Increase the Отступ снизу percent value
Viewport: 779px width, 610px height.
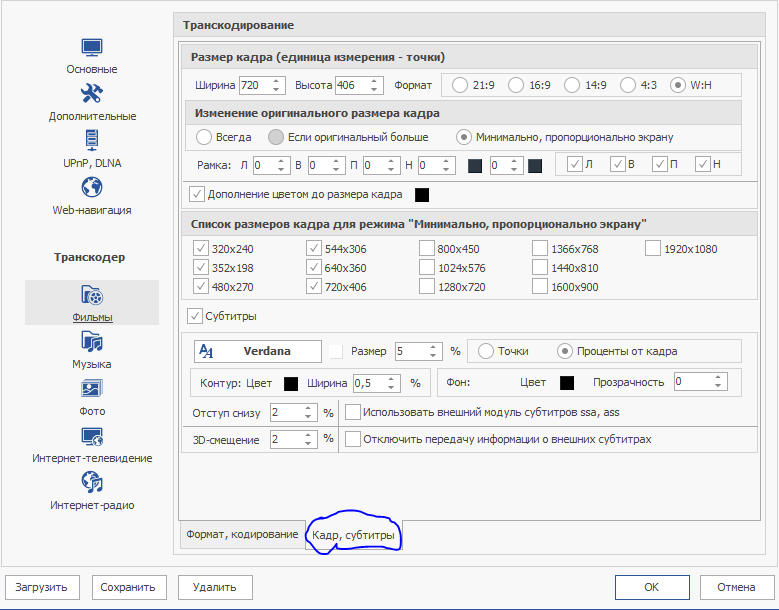(309, 408)
